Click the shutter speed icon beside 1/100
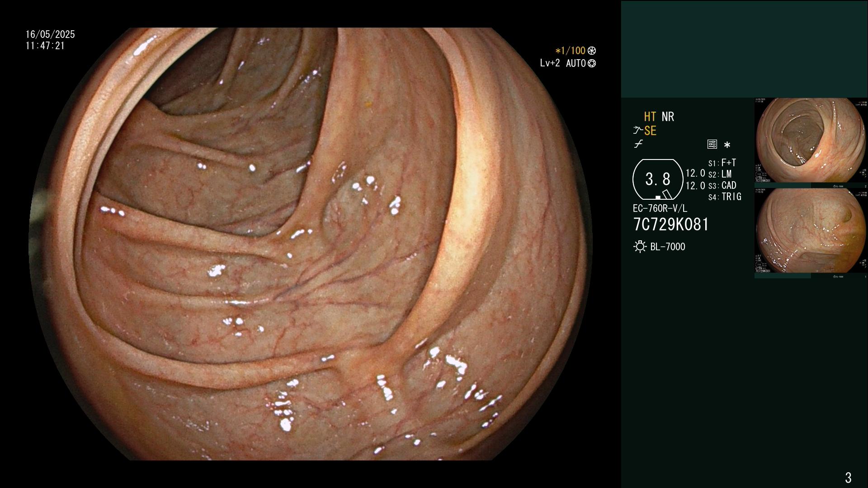Image resolution: width=868 pixels, height=488 pixels. point(592,51)
